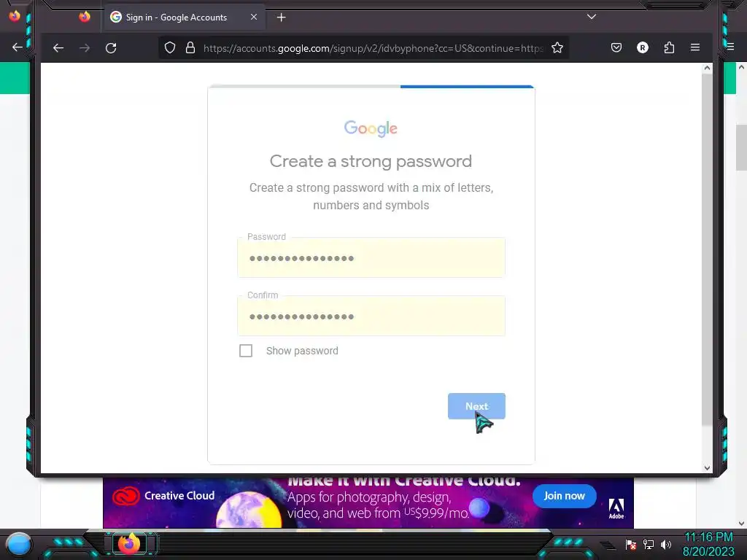This screenshot has height=560, width=747.
Task: Click the padlock site info icon
Action: (190, 47)
